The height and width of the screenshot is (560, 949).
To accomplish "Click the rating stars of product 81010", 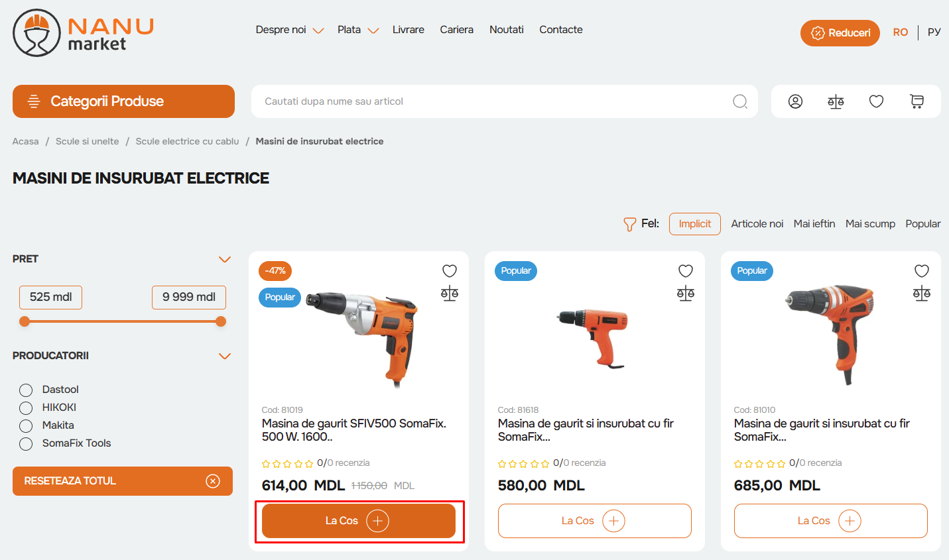I will [759, 464].
